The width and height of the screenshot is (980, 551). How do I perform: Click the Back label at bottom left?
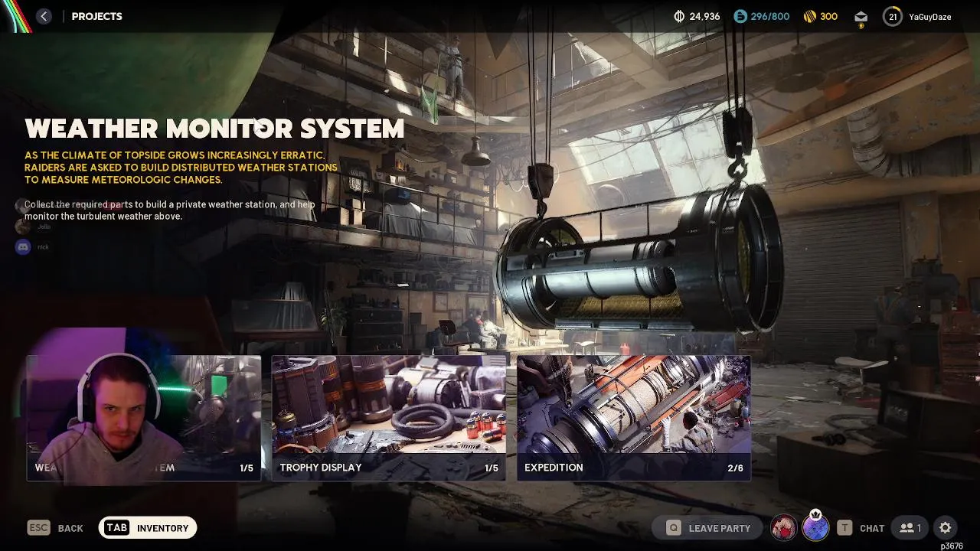click(x=70, y=528)
